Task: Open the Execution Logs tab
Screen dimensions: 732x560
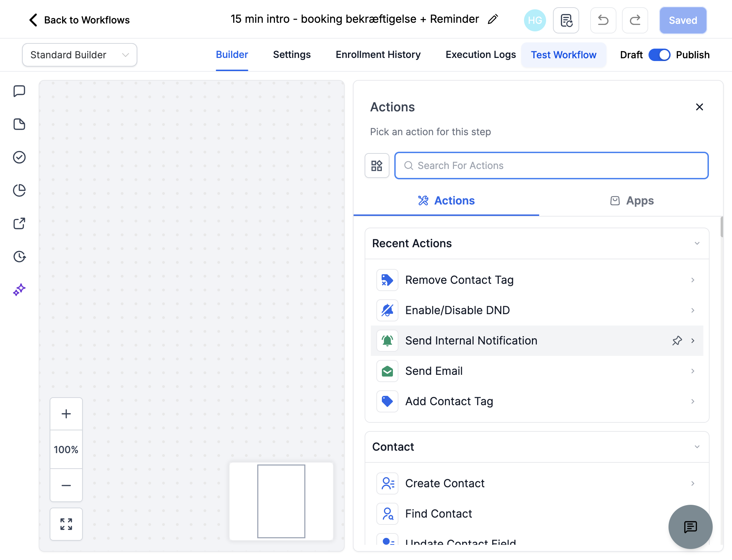Action: (481, 55)
